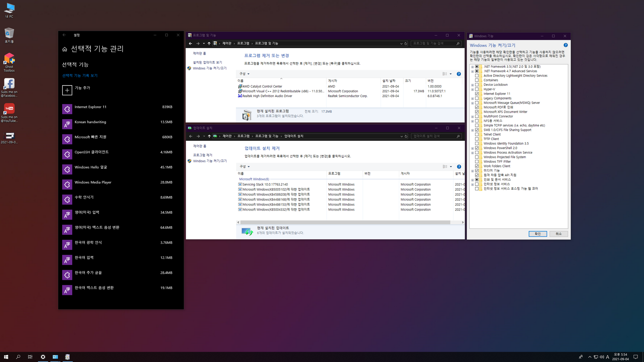Click refresh icon in 업데이트 설치 address bar

[406, 136]
